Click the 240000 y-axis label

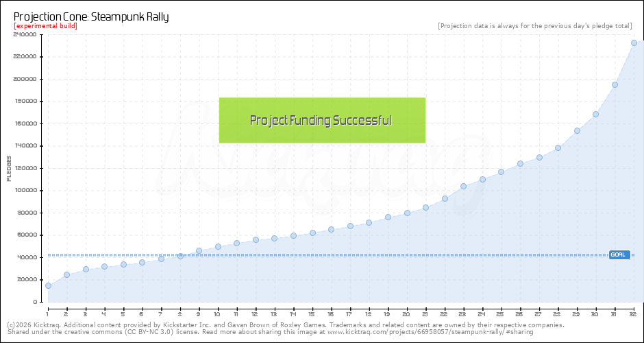tap(25, 34)
